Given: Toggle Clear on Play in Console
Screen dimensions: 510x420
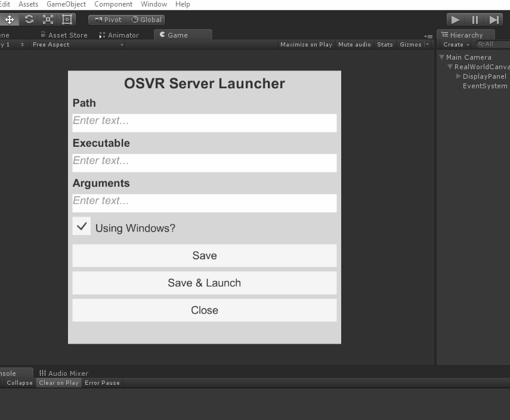Looking at the screenshot, I should coord(59,383).
